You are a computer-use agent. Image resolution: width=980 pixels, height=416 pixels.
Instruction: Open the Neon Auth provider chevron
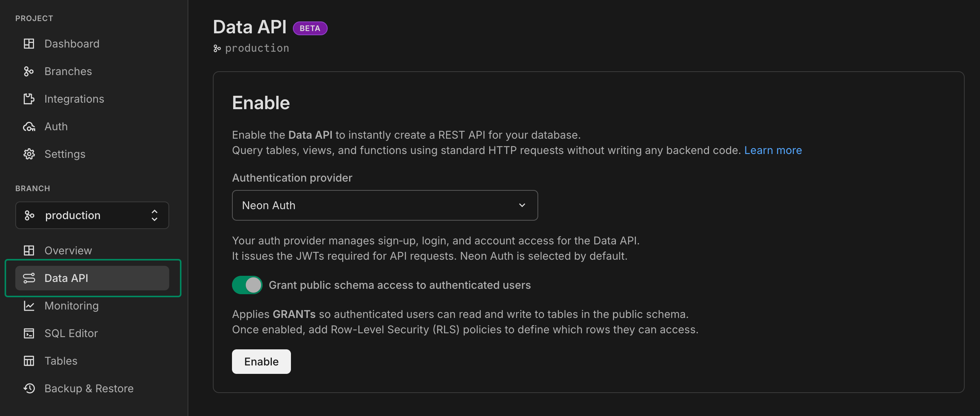coord(522,205)
